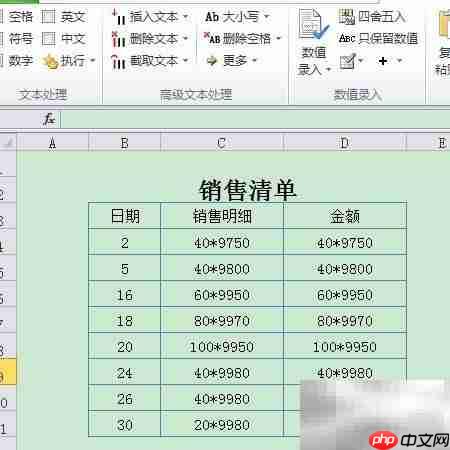This screenshot has width=450, height=450.
Task: Click the select-all corner of the sheet
Action: click(x=8, y=143)
